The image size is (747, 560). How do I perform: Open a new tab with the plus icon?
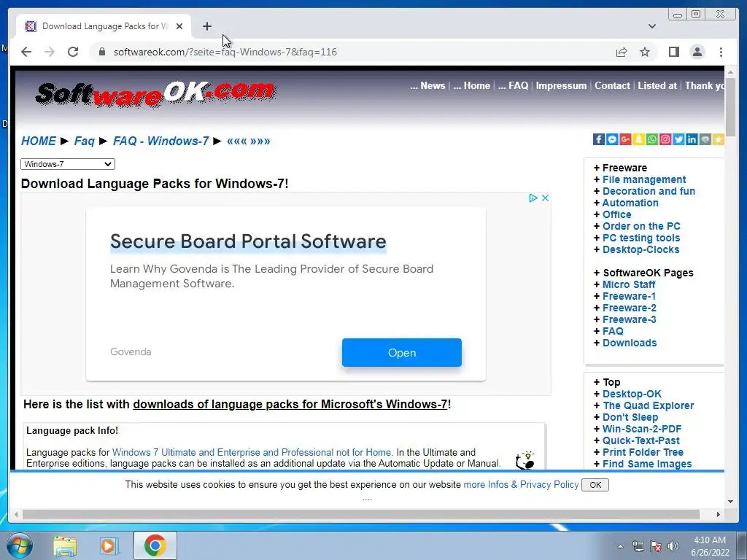tap(206, 26)
